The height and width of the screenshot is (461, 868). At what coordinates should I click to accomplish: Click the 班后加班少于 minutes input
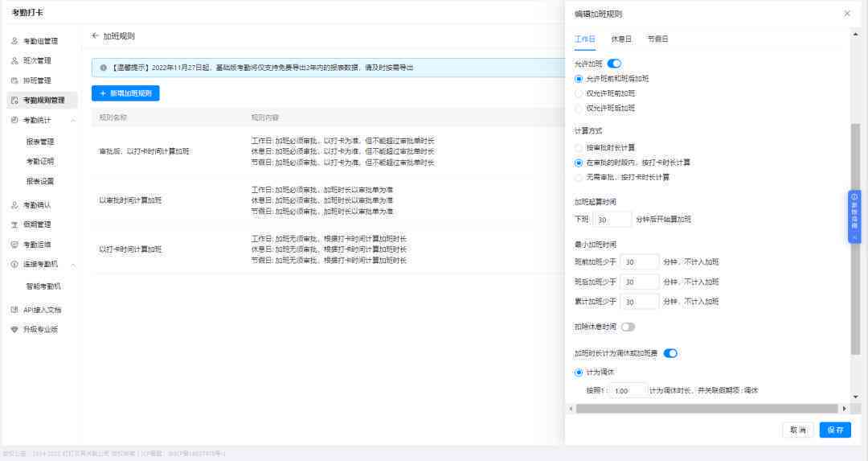(x=640, y=282)
